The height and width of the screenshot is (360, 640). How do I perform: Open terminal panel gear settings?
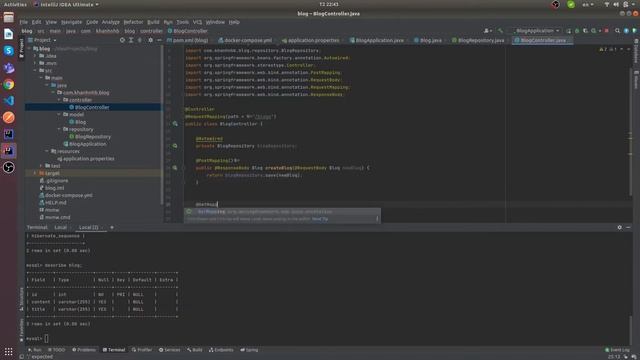tap(620, 227)
